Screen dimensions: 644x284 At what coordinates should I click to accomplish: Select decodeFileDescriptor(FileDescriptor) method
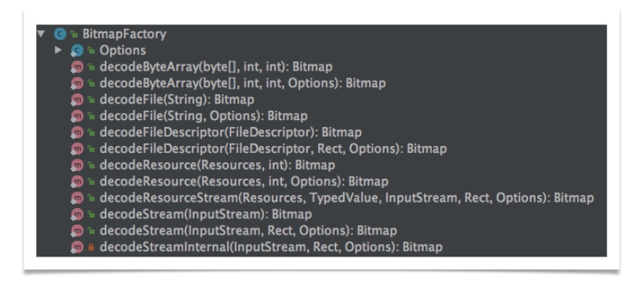point(230,133)
